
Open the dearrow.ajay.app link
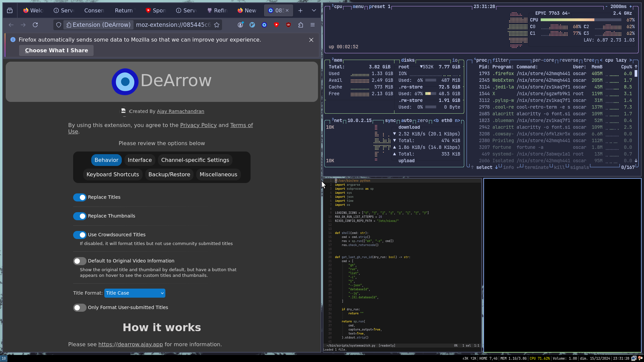pyautogui.click(x=130, y=345)
